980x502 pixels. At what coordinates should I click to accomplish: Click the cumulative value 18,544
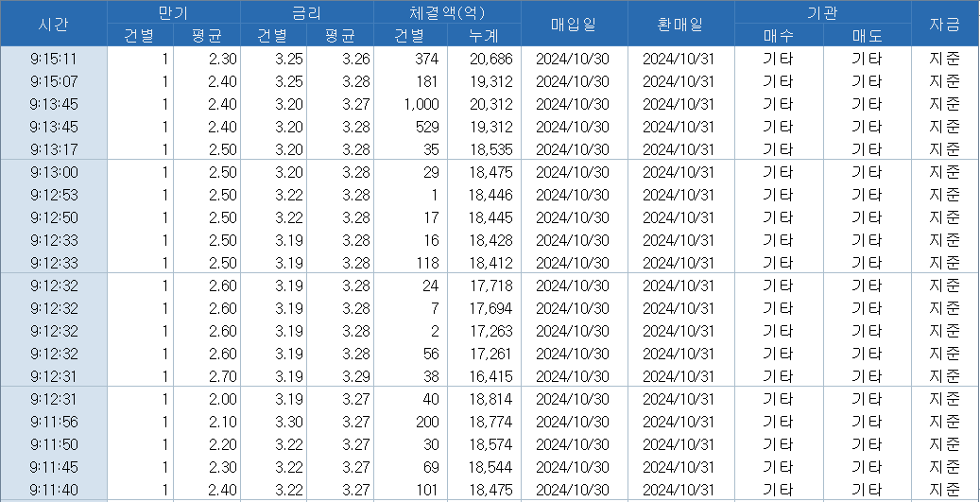[490, 467]
